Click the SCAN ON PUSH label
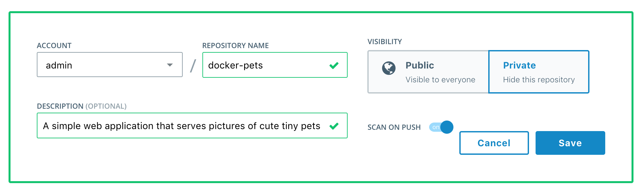644x193 pixels. click(394, 127)
